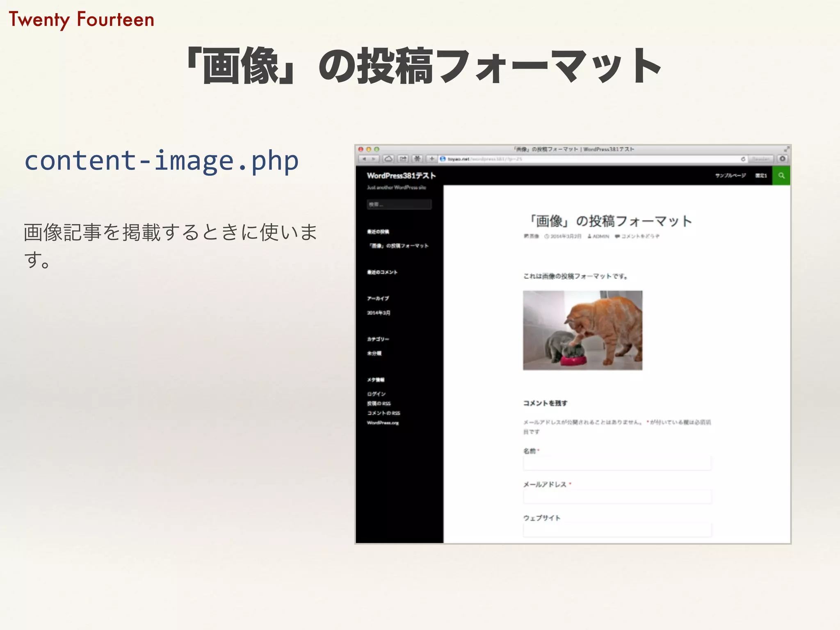Image resolution: width=840 pixels, height=630 pixels.
Task: Click the ログイン link in sidebar
Action: [x=376, y=394]
